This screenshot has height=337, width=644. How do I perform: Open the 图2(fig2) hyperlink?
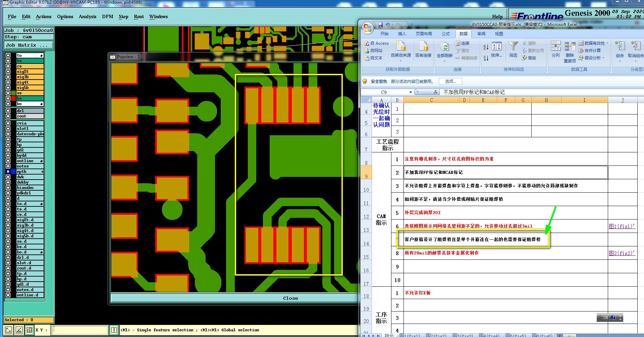pyautogui.click(x=622, y=253)
